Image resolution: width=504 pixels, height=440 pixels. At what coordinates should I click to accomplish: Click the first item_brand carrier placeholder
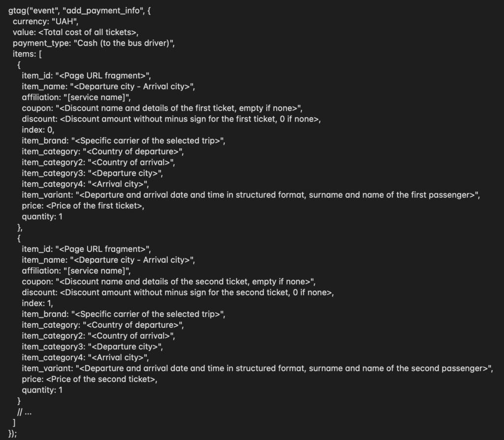pyautogui.click(x=148, y=141)
